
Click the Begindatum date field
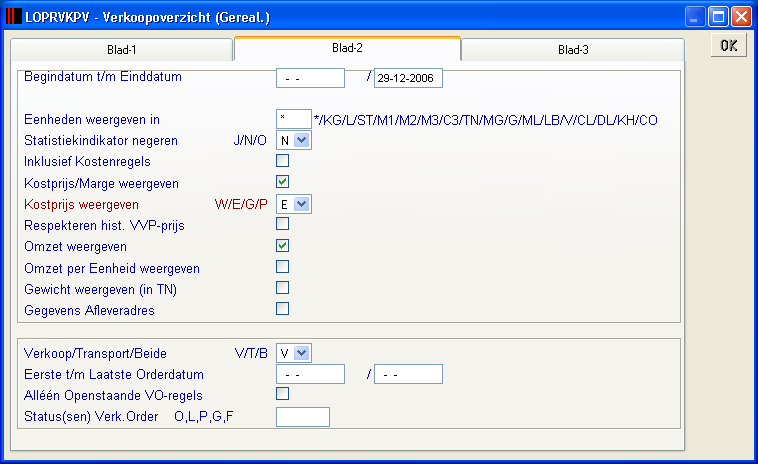[310, 78]
